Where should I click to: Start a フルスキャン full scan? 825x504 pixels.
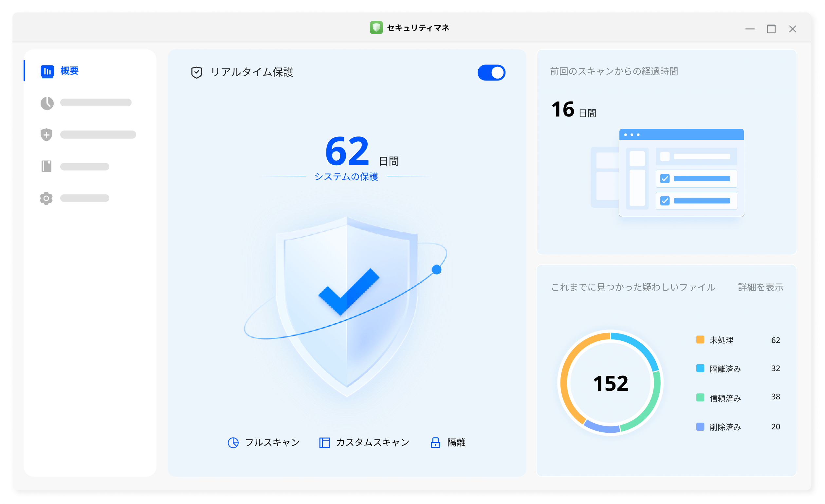click(x=272, y=442)
